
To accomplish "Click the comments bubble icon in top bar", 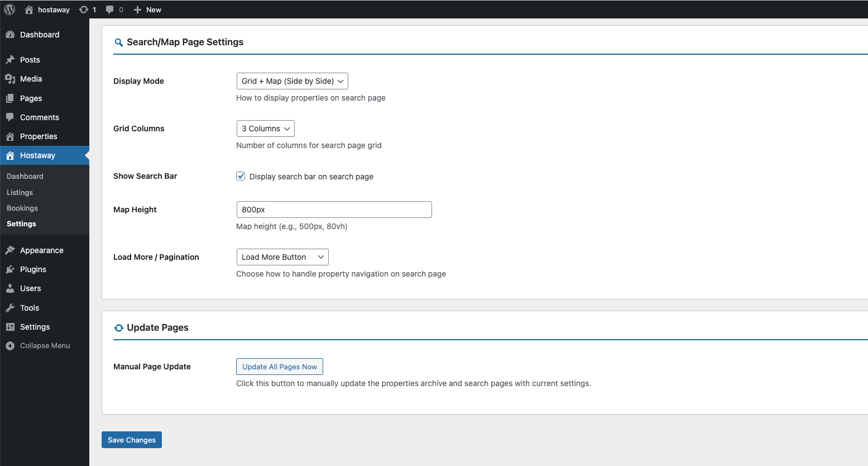I will [109, 9].
